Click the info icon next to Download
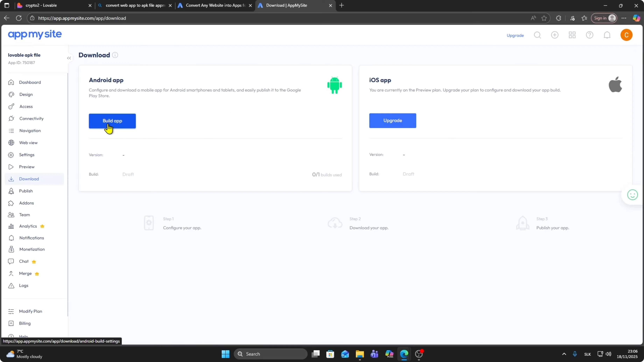Screen dimensions: 644x362 (115, 55)
